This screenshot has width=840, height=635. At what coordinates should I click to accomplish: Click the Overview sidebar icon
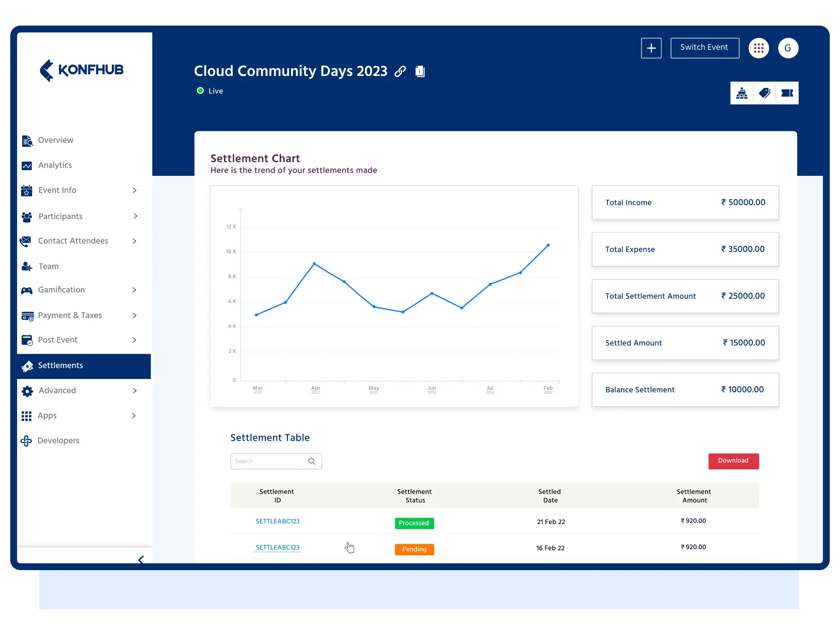click(27, 140)
